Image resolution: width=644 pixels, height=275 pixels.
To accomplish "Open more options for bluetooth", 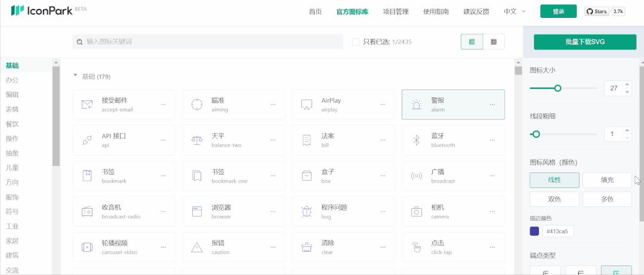I will click(x=492, y=140).
